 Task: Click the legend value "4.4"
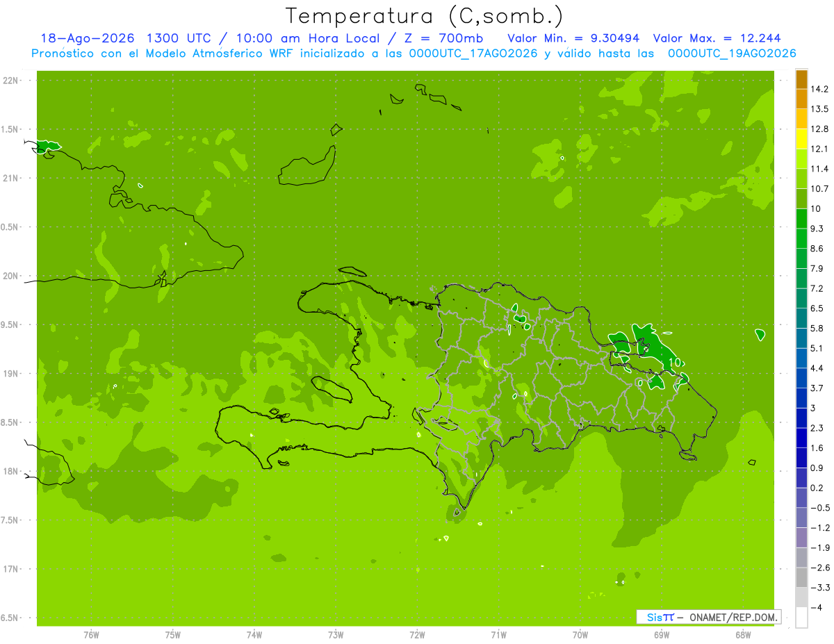(817, 368)
